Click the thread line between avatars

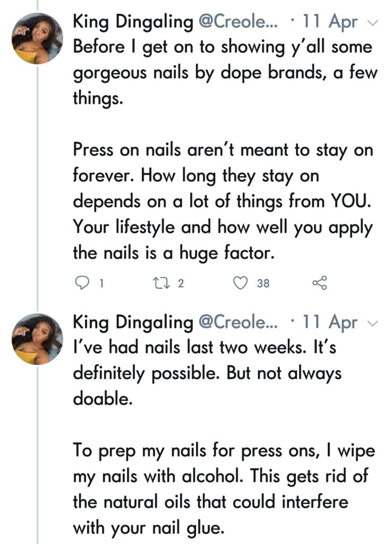click(x=37, y=186)
